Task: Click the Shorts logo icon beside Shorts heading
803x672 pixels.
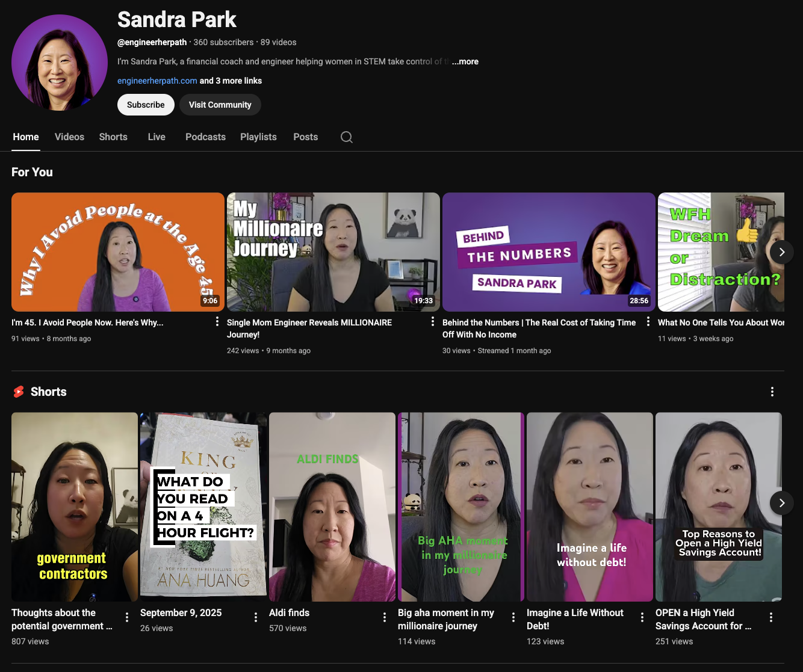Action: tap(17, 392)
